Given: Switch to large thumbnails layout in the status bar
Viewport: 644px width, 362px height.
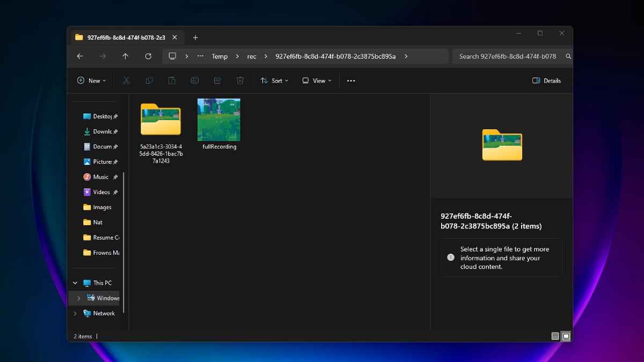Looking at the screenshot, I should point(566,336).
